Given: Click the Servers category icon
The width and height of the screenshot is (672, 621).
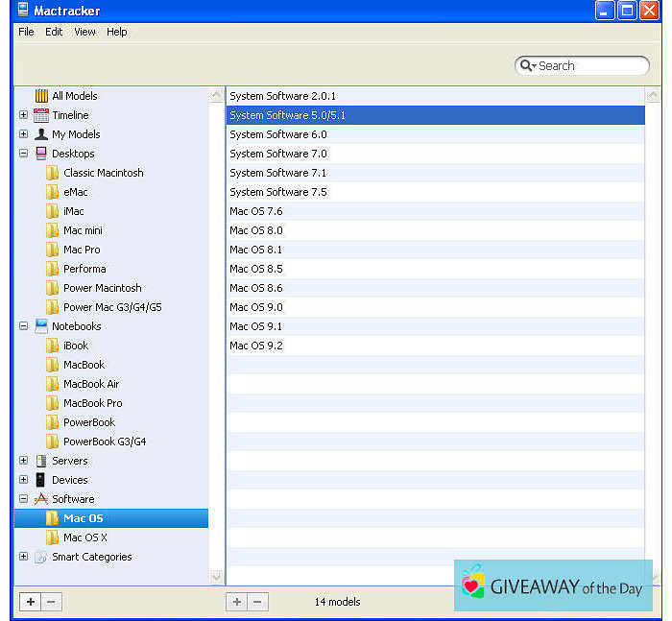Looking at the screenshot, I should point(41,461).
